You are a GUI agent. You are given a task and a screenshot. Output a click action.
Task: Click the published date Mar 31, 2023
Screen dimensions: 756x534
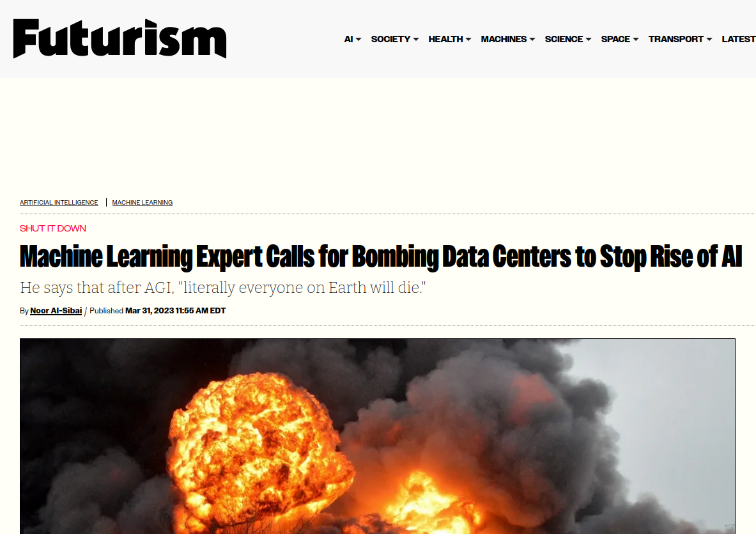coord(175,311)
